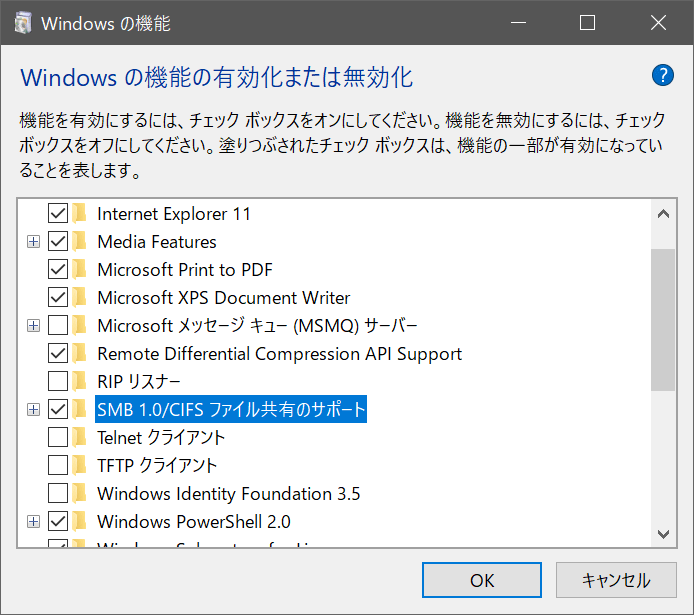Expand the Windows PowerShell 2.0 tree node
The width and height of the screenshot is (694, 615).
(34, 522)
